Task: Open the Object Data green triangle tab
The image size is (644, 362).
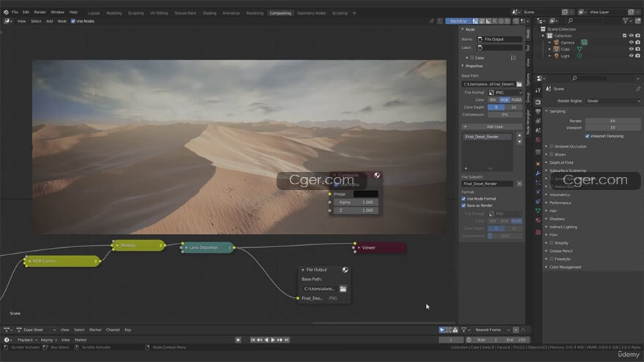Action: coord(538,211)
